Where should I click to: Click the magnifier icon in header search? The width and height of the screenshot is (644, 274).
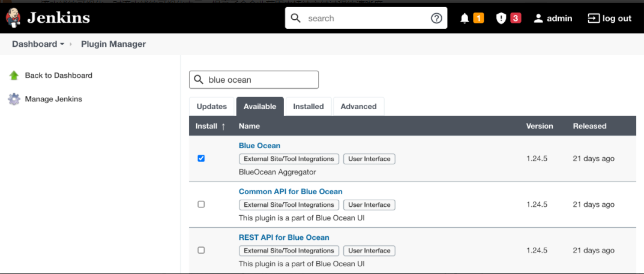click(x=296, y=18)
